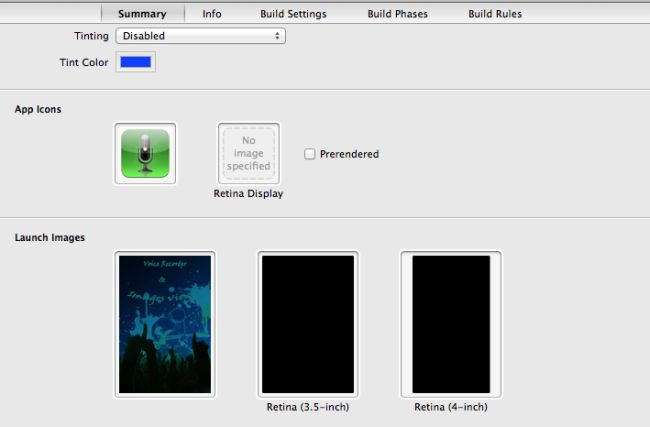The height and width of the screenshot is (427, 650).
Task: Click the Tinting label
Action: click(91, 36)
